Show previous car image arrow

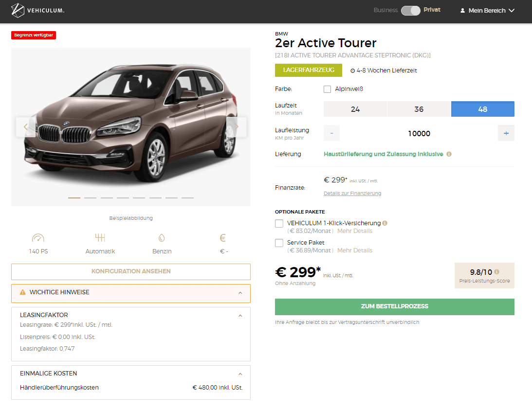[x=25, y=127]
